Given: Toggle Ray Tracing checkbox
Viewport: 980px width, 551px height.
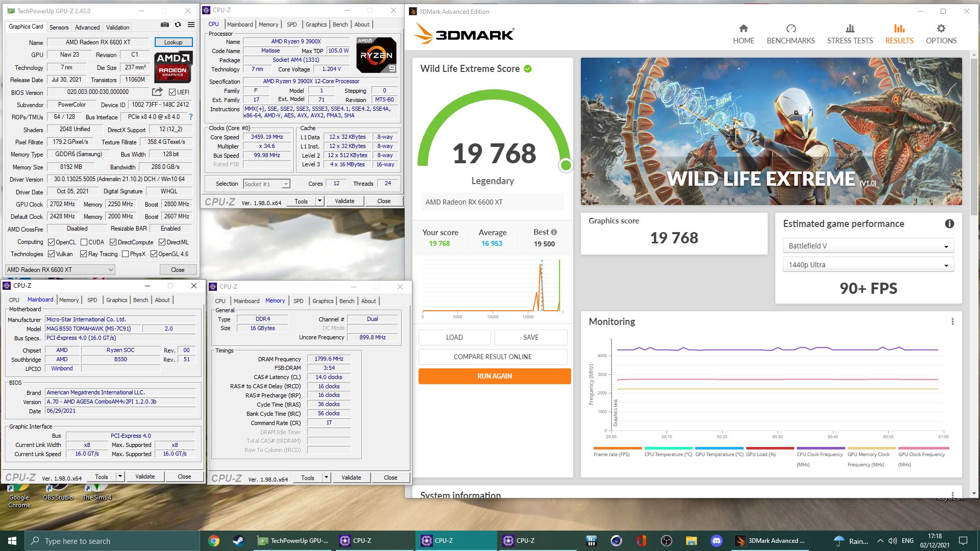Looking at the screenshot, I should pos(83,254).
